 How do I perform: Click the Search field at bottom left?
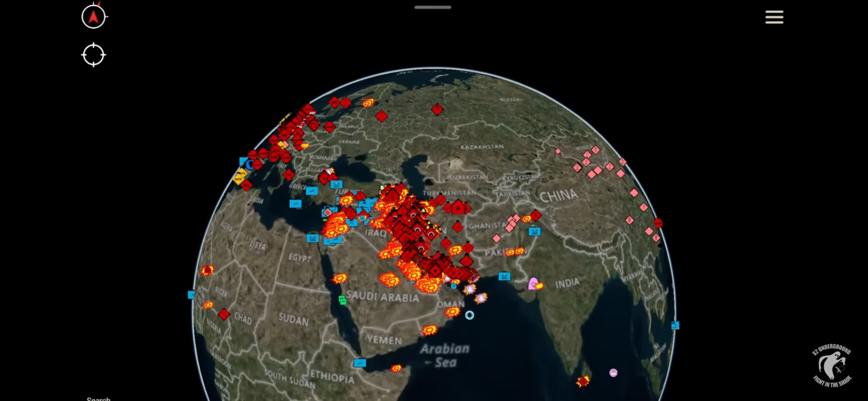[x=99, y=399]
